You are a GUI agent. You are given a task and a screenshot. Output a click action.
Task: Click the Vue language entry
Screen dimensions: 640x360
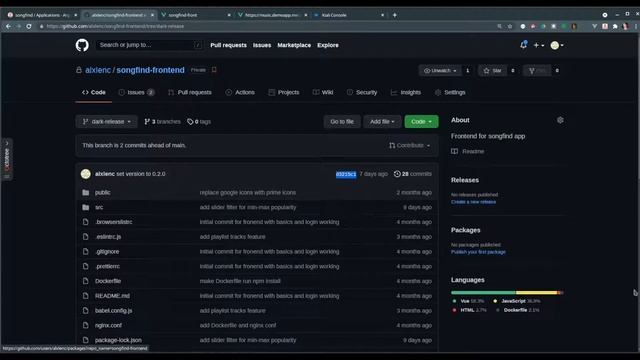(468, 301)
